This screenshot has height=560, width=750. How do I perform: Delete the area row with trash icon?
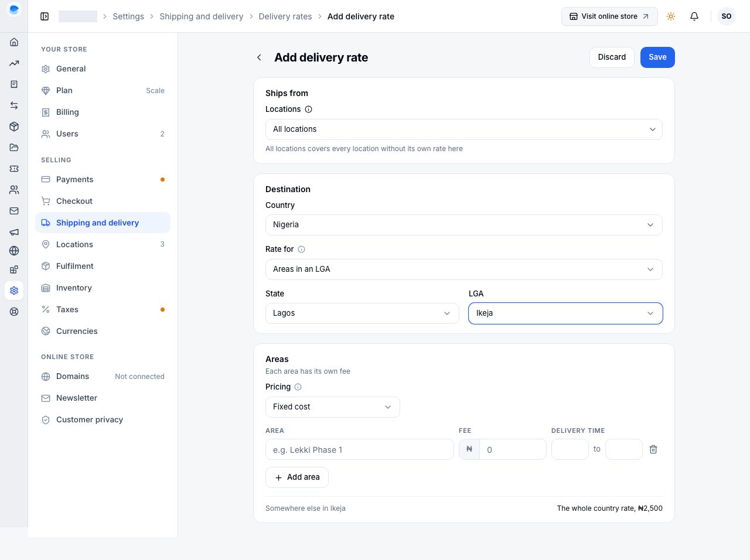pos(653,449)
